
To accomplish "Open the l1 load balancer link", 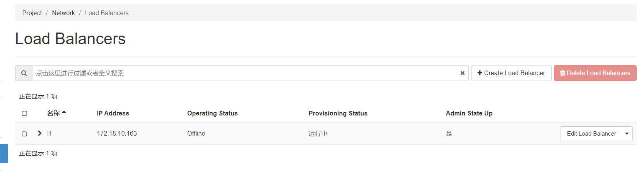I will 49,133.
